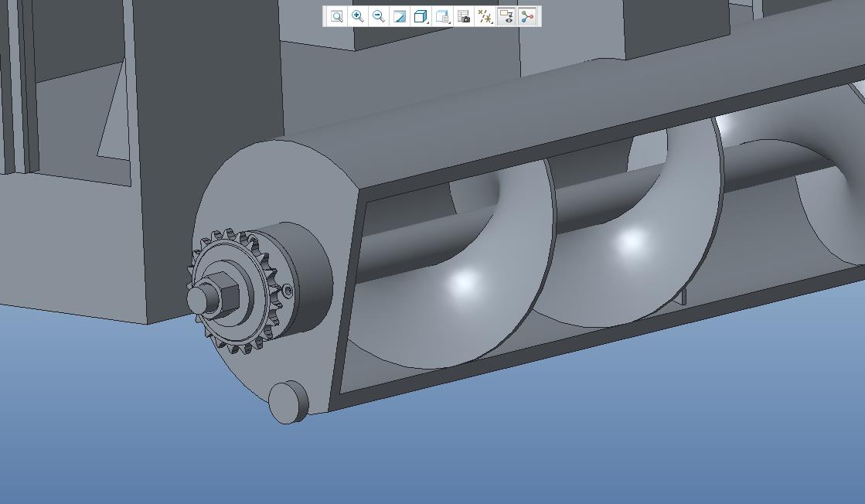Activate the Zoom Out tool
865x504 pixels.
[x=379, y=16]
